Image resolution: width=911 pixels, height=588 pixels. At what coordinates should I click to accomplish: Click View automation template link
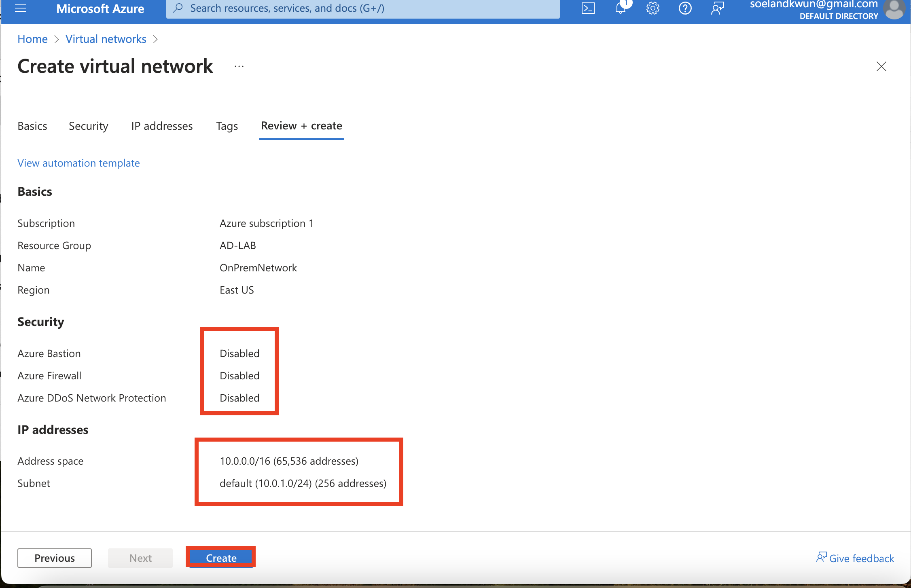[78, 163]
